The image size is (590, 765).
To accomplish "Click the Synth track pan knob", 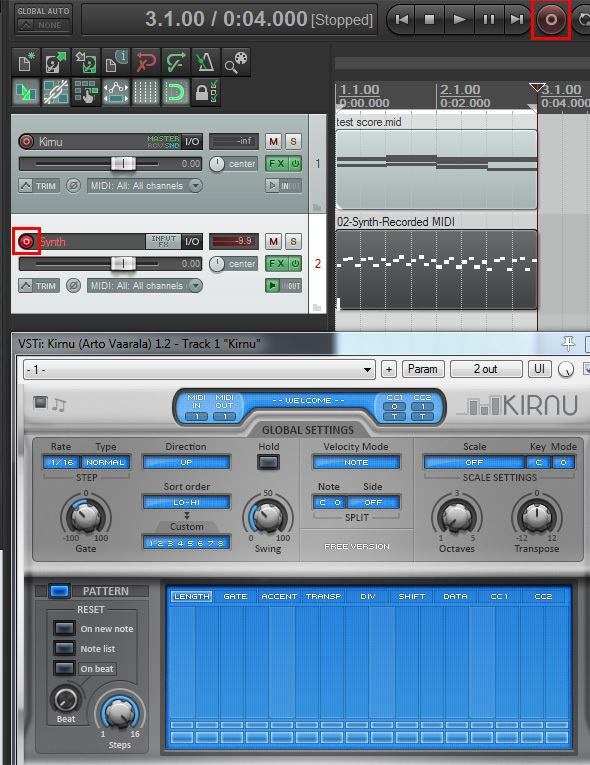I will pos(217,264).
